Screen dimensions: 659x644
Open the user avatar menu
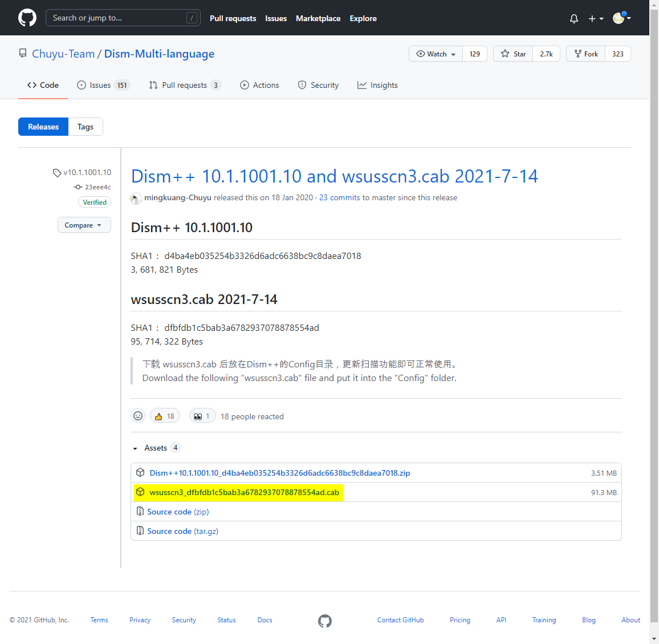coord(622,18)
